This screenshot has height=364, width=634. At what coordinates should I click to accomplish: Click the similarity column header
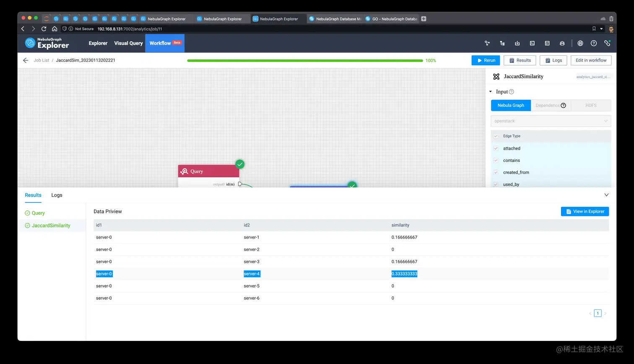pos(400,225)
